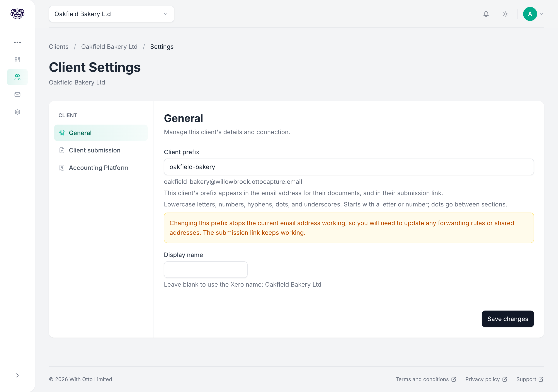Focus the Client prefix field
The width and height of the screenshot is (558, 392).
[x=349, y=167]
